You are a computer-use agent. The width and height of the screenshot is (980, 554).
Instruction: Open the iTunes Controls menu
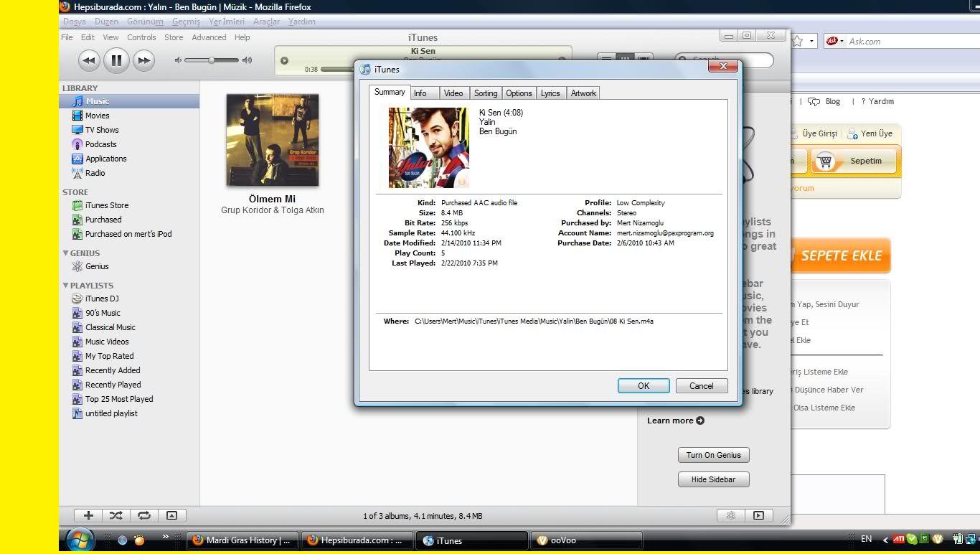coord(141,37)
